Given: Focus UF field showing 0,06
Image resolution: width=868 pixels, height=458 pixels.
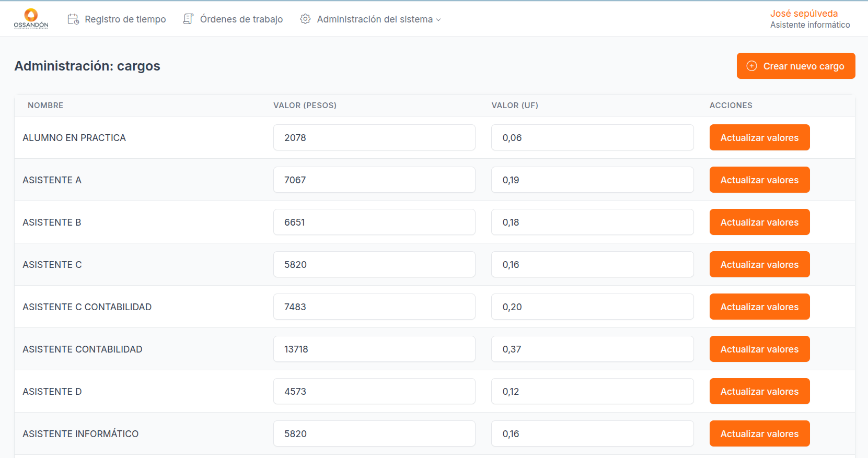Looking at the screenshot, I should point(593,137).
